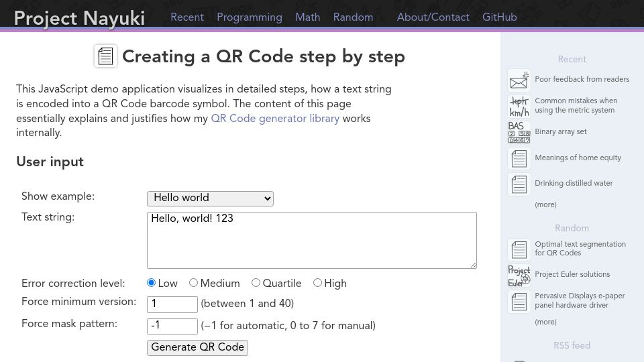Open Drinking distilled water article

pyautogui.click(x=574, y=183)
